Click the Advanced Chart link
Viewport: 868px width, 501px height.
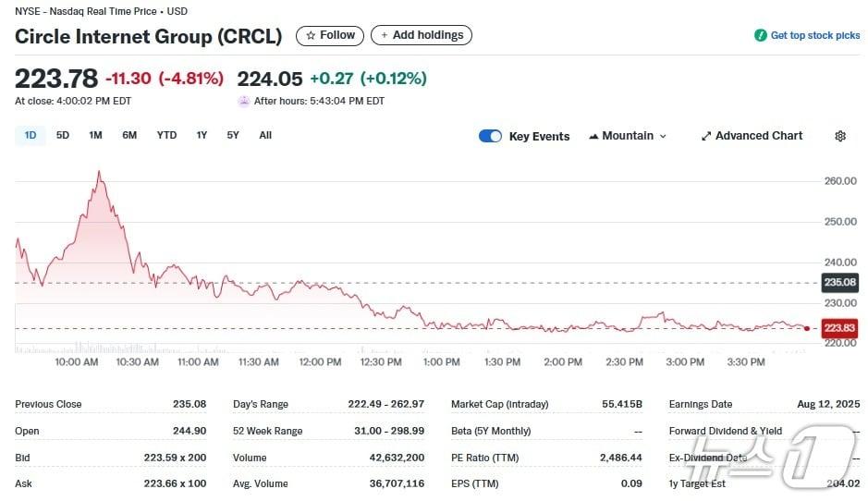pos(758,136)
